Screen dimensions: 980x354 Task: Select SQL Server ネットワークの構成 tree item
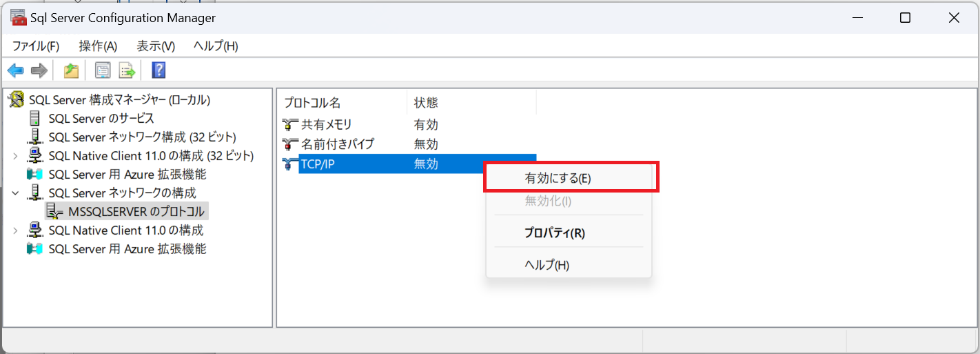122,193
